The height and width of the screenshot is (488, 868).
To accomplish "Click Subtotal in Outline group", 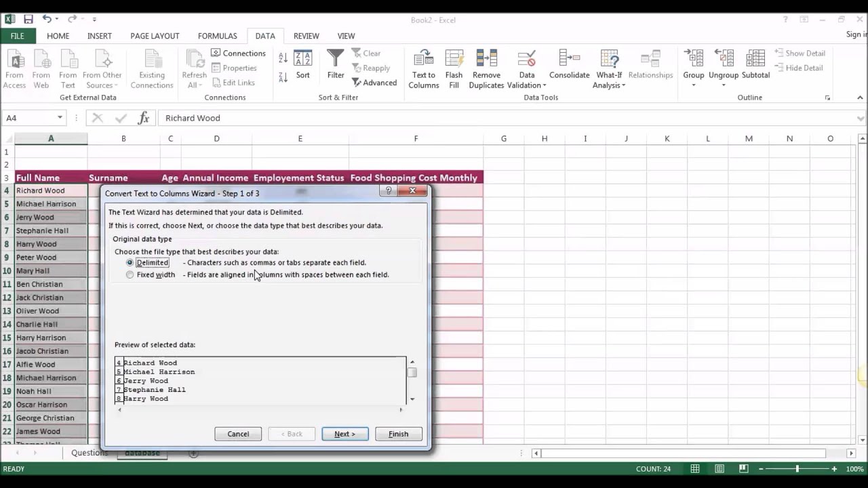I will pos(755,65).
